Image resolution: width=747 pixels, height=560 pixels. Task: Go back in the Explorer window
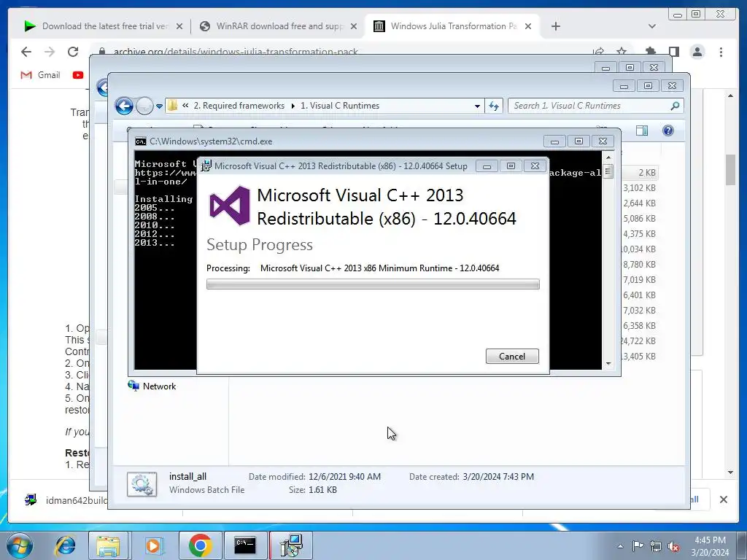pos(124,106)
